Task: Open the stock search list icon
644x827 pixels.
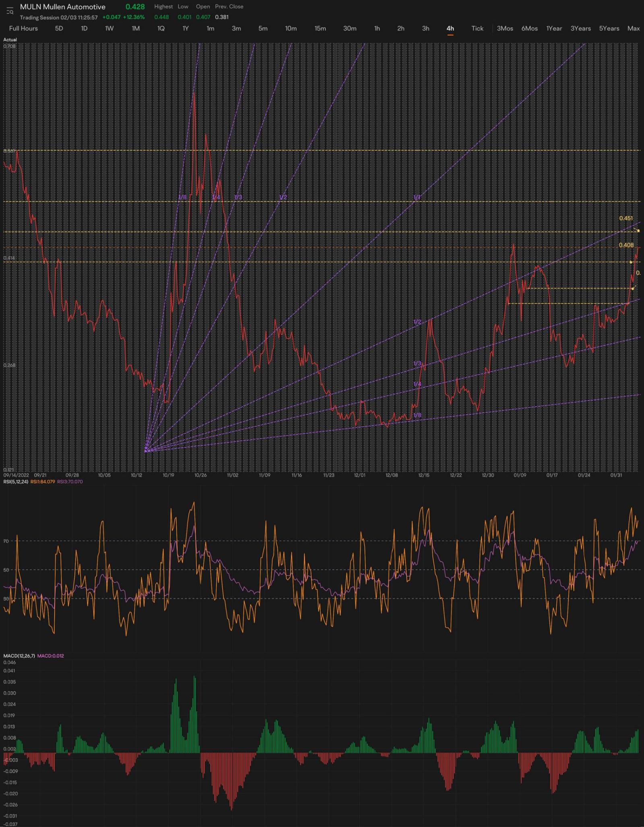Action: [10, 10]
